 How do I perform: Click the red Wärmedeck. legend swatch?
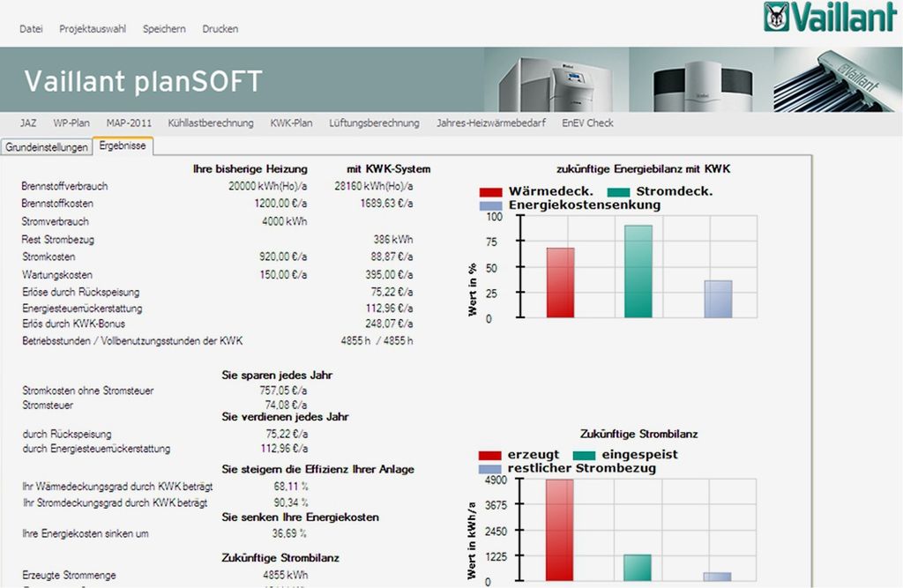[x=490, y=192]
